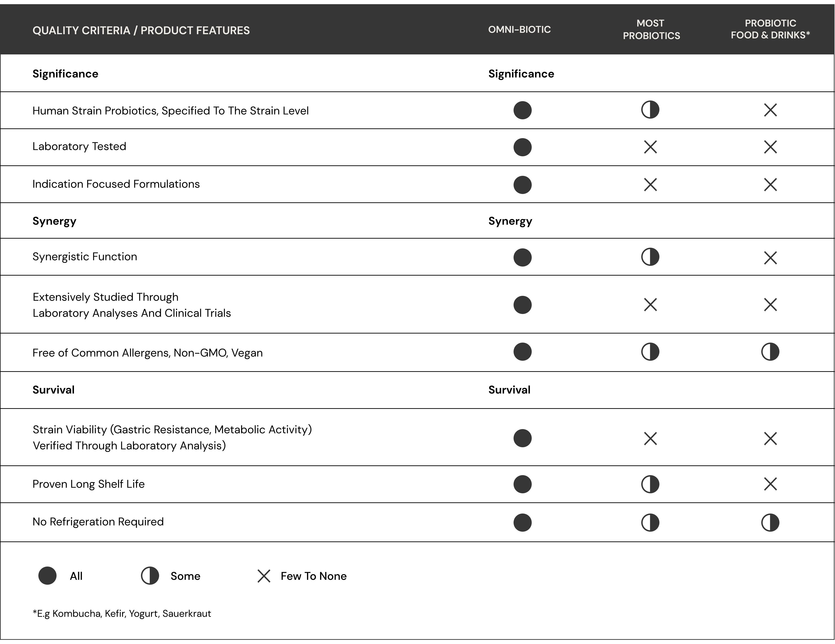835x644 pixels.
Task: Click last row's Food & Drinks half circle
Action: 770,522
